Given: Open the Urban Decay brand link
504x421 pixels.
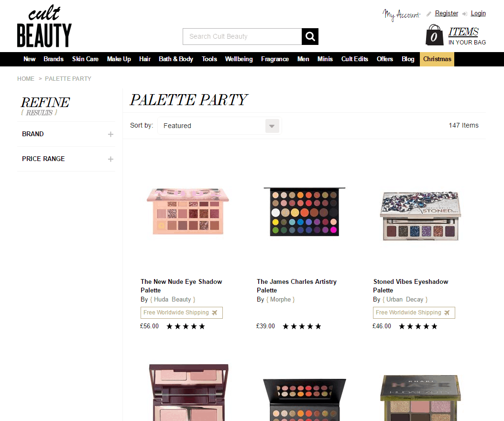Looking at the screenshot, I should coord(405,300).
